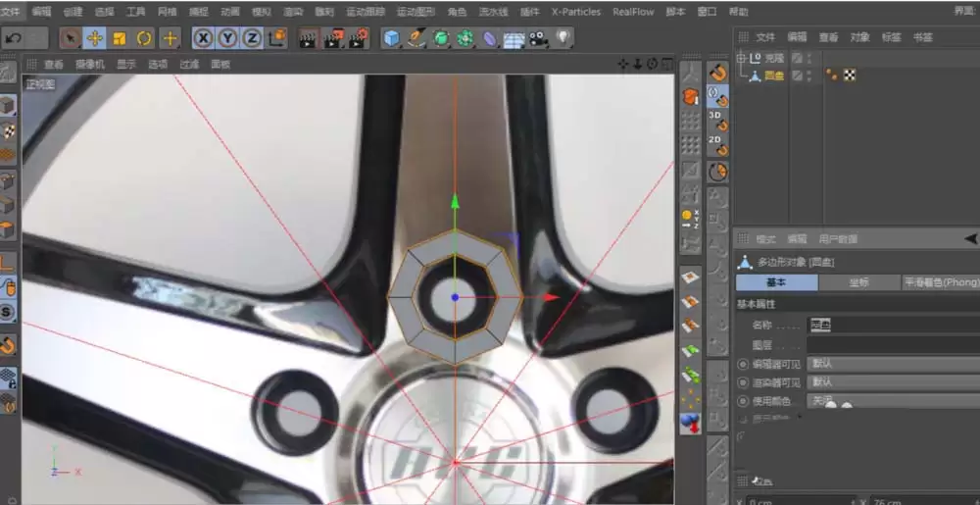Screen dimensions: 980x505
Task: Switch the coordinate system icon
Action: 277,38
